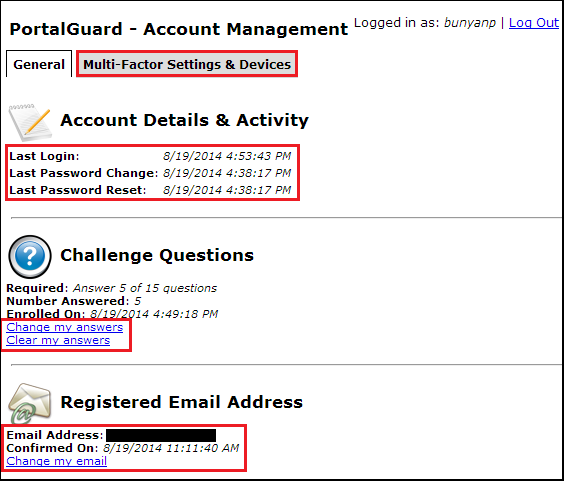The width and height of the screenshot is (564, 481).
Task: Open the Change my answers link
Action: (x=65, y=327)
